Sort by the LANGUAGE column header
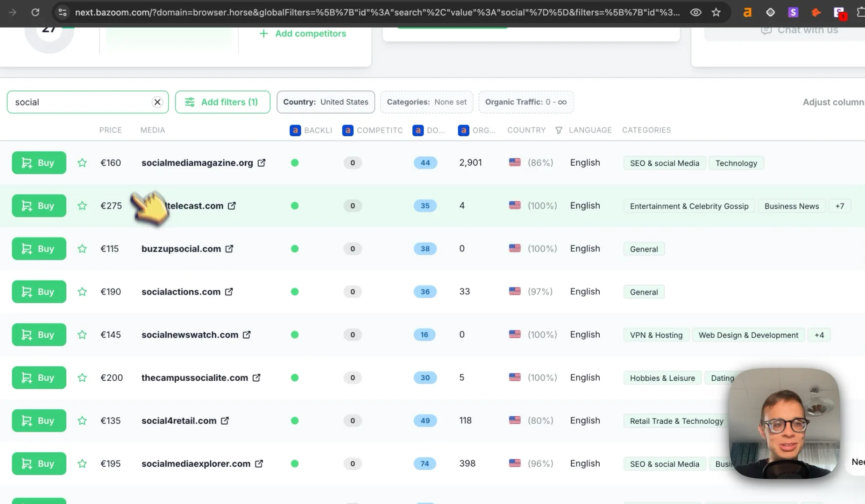This screenshot has width=865, height=504. (590, 130)
